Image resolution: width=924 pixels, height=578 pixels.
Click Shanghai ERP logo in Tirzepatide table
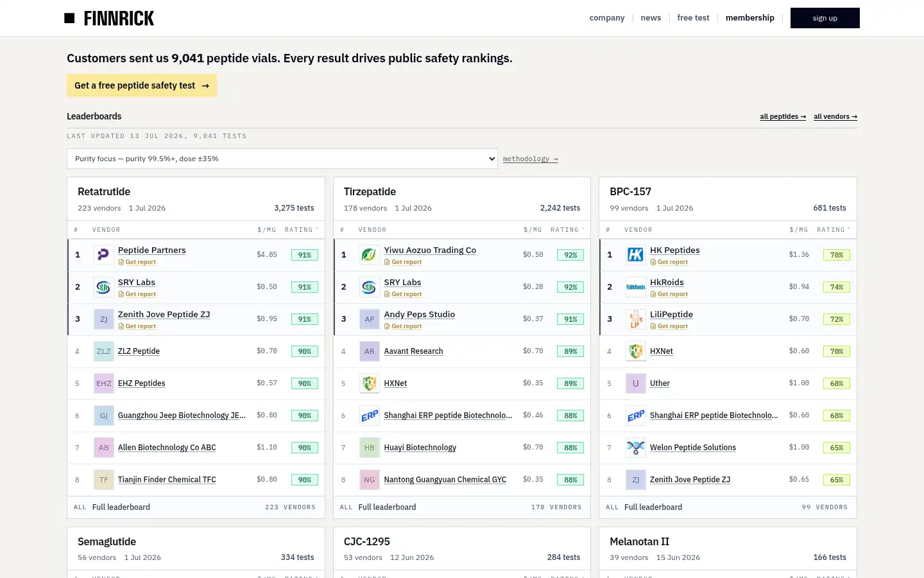370,416
